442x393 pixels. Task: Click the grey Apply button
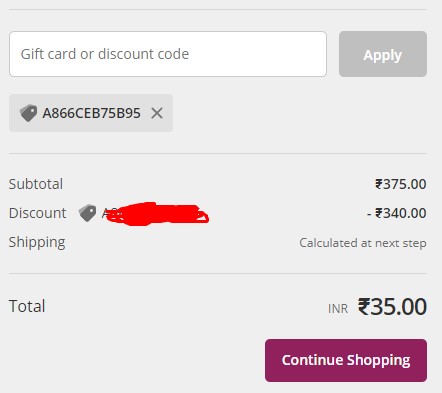click(x=383, y=54)
